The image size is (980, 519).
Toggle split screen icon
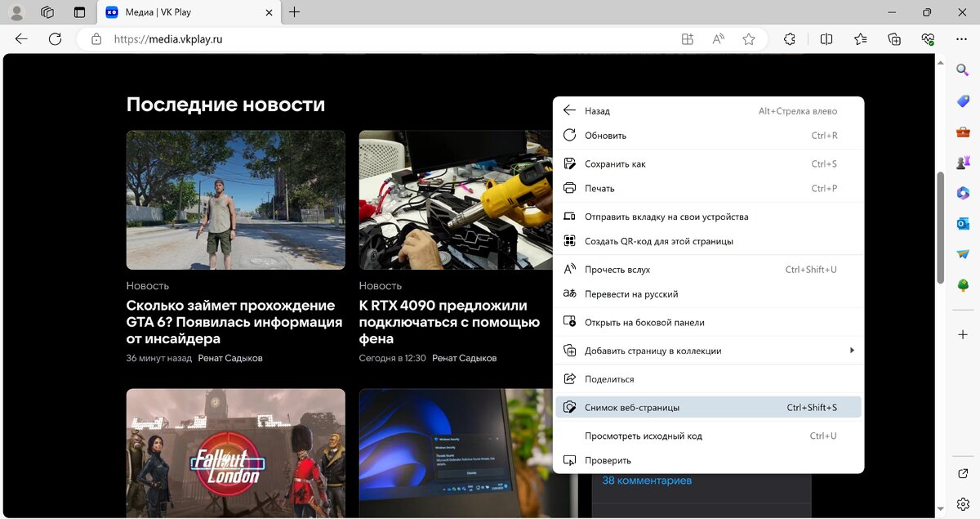click(x=826, y=38)
